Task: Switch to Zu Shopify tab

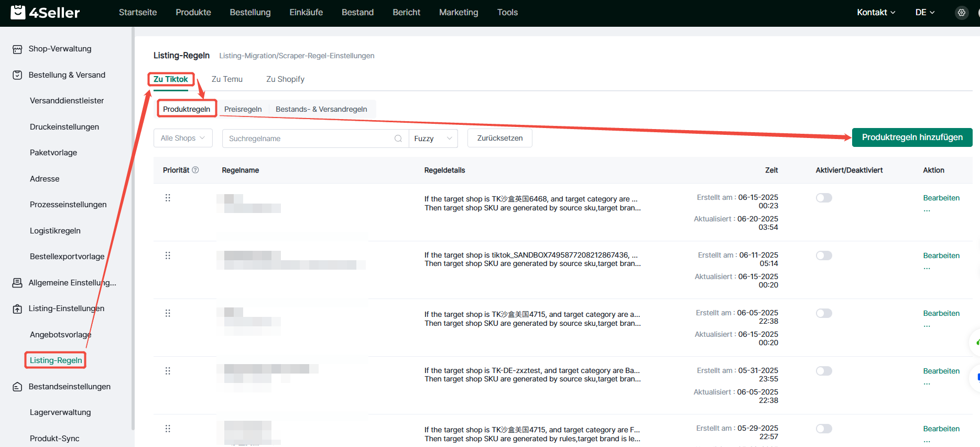Action: (x=285, y=79)
